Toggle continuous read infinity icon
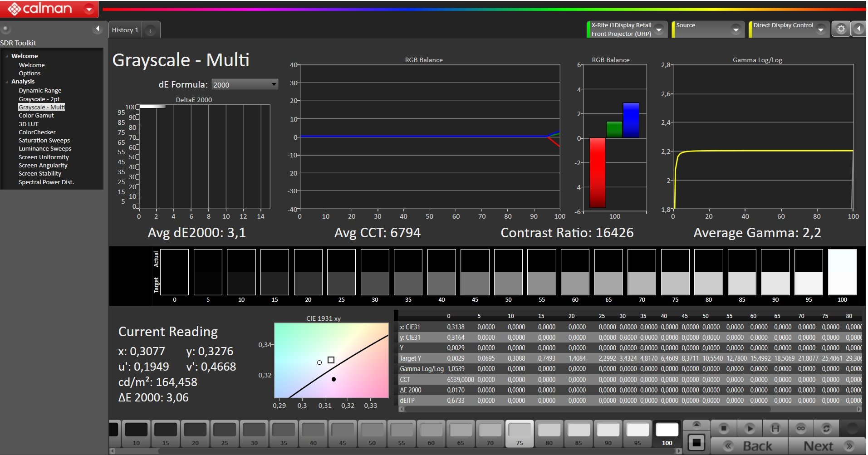 [x=801, y=428]
